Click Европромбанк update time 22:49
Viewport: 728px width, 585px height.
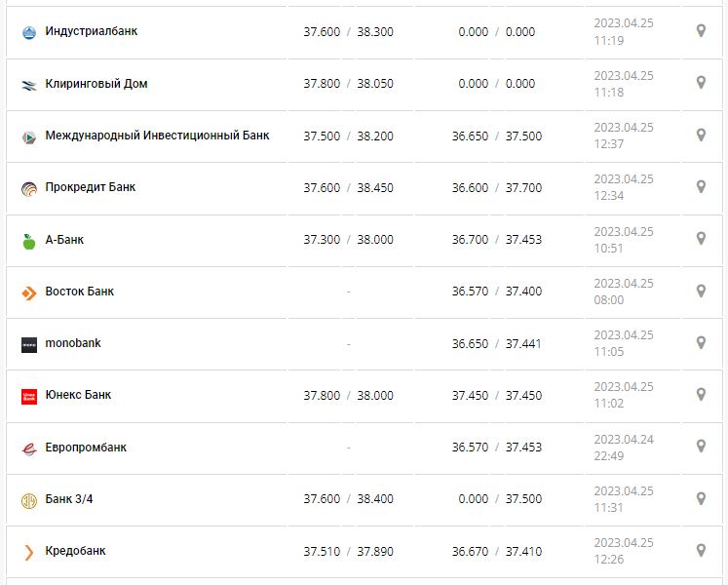click(x=609, y=455)
